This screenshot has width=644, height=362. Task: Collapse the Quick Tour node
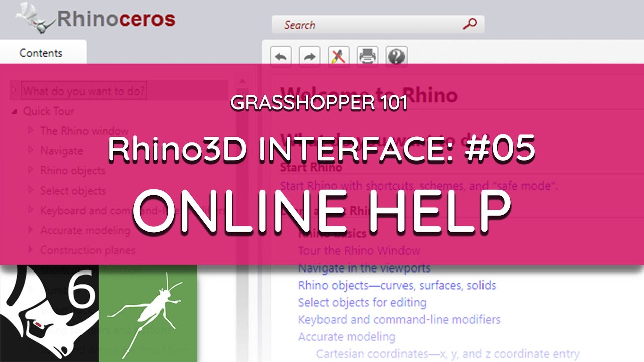(x=14, y=111)
